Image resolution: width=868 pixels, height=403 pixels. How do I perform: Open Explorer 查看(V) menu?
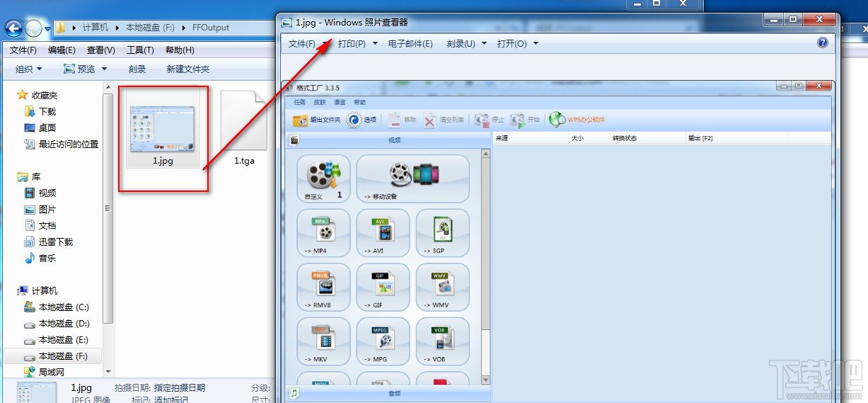click(x=101, y=50)
